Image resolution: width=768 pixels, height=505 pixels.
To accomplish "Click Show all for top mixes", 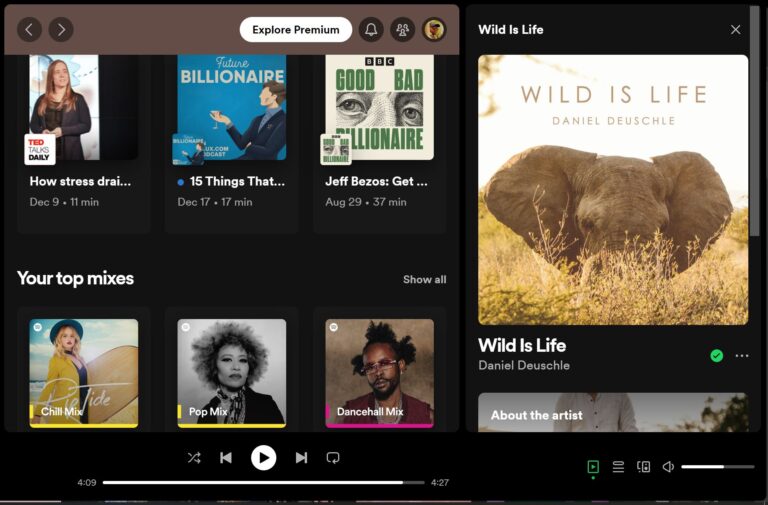I will 424,279.
